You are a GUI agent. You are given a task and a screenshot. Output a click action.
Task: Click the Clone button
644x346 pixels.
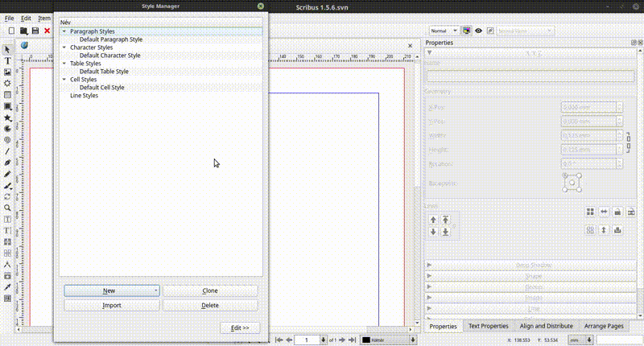(210, 290)
